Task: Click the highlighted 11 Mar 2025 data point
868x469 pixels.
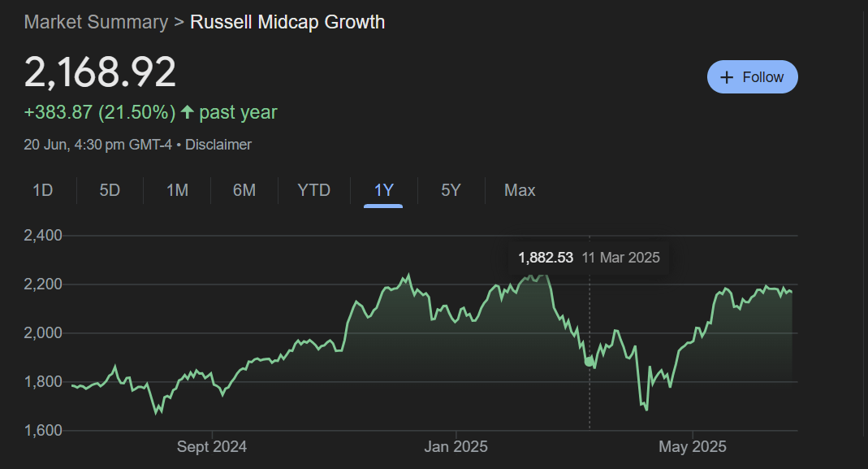Action: click(x=589, y=362)
